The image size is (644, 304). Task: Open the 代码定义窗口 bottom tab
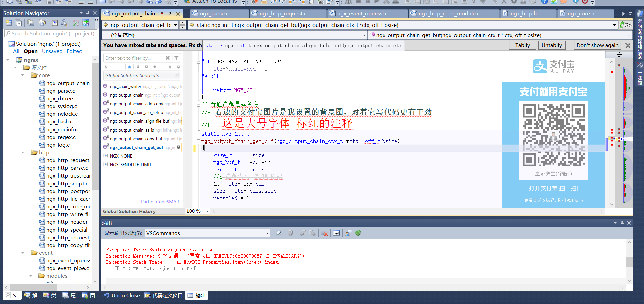pos(164,296)
